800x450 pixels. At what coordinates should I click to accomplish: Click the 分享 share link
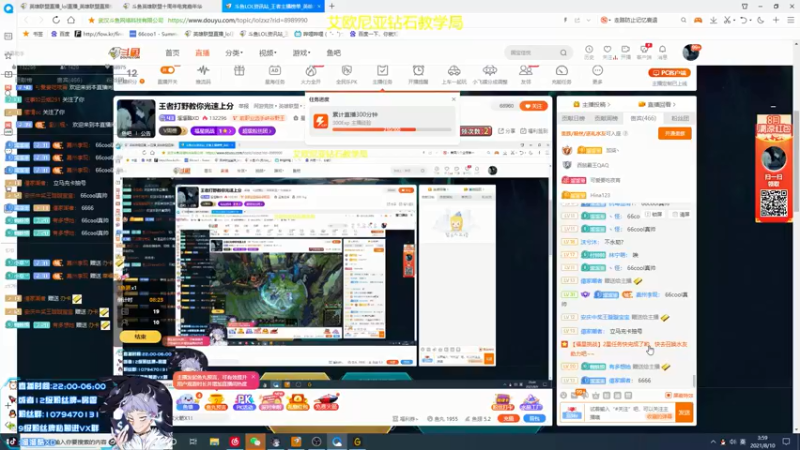point(507,131)
